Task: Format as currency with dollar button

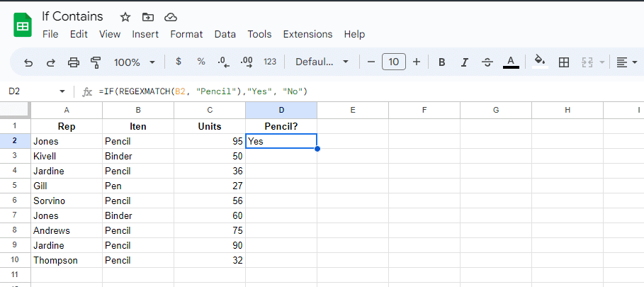Action: point(179,62)
